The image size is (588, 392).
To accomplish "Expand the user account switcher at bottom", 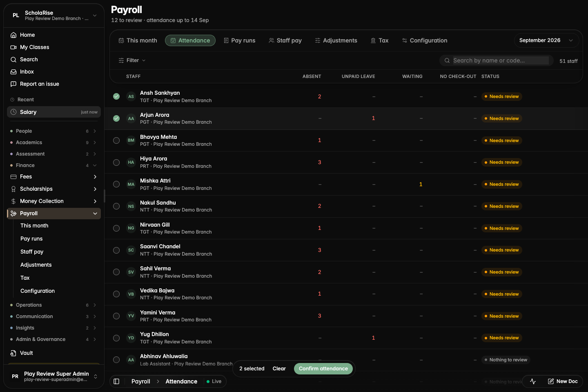I will (96, 376).
